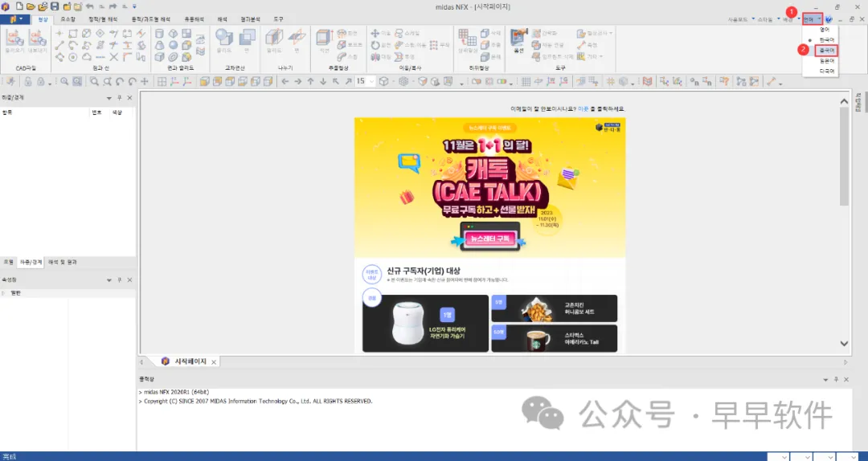
Task: Click the blue help globe icon top right
Action: (x=829, y=19)
